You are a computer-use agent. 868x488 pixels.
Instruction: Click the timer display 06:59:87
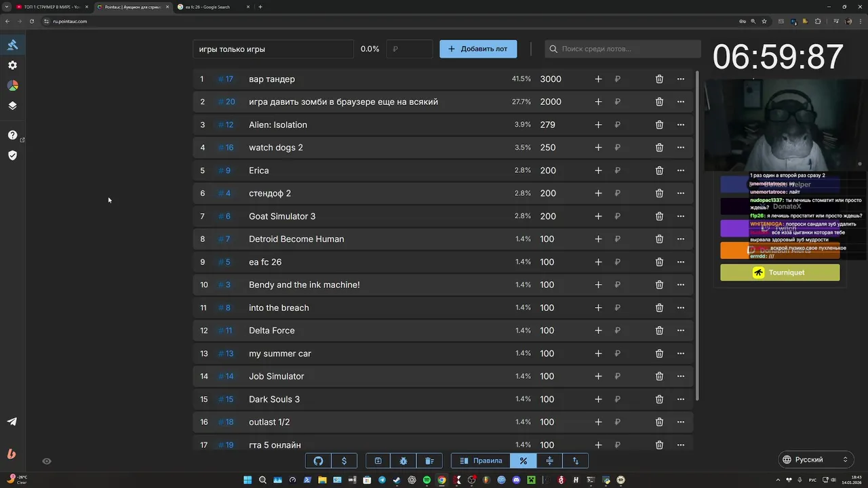(x=778, y=57)
